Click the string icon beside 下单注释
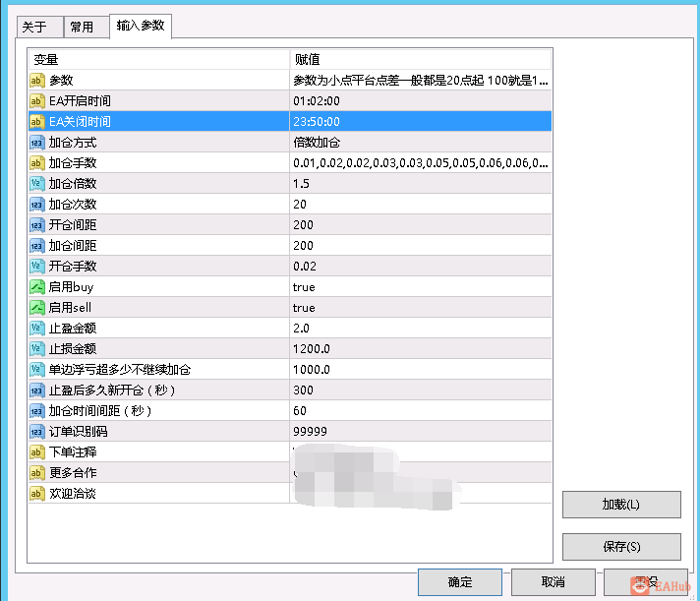This screenshot has height=601, width=700. pyautogui.click(x=37, y=451)
